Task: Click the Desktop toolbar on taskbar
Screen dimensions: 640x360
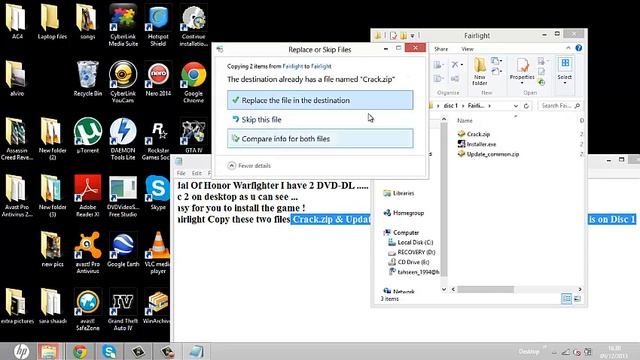Action: click(x=529, y=351)
